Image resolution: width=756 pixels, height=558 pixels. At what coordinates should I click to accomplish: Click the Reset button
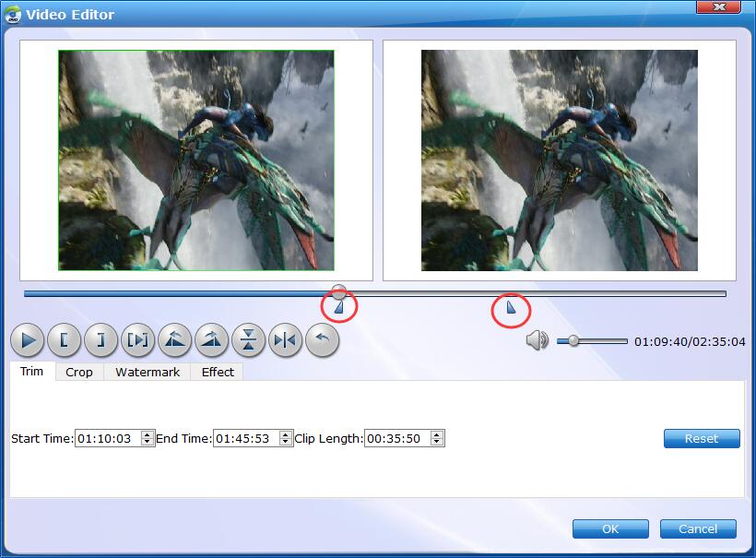point(702,438)
